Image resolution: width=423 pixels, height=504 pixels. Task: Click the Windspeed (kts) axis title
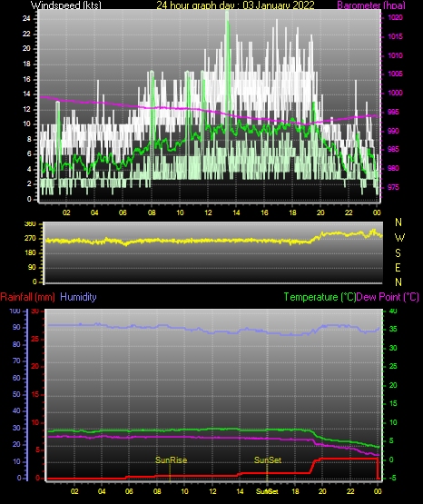[x=66, y=5]
